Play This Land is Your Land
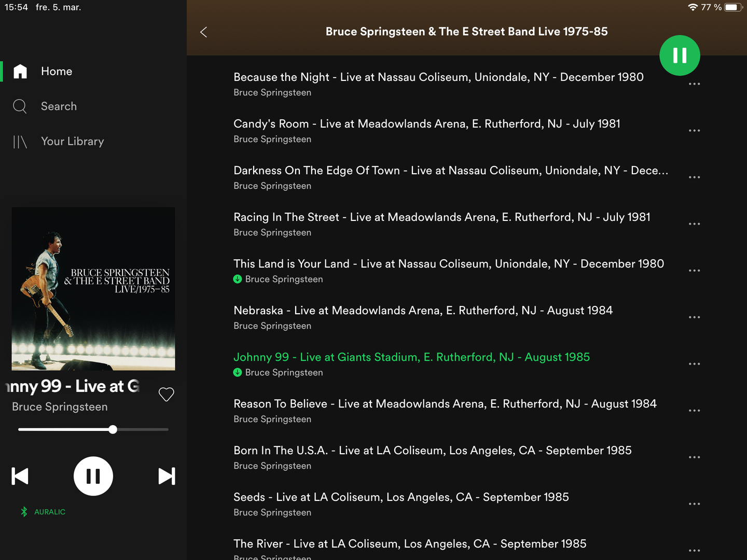 [x=449, y=271]
